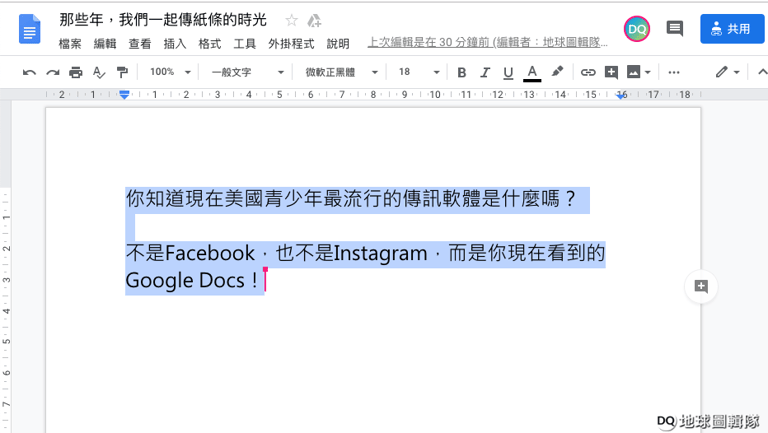This screenshot has height=433, width=768.
Task: Open the 一般文字 paragraph style dropdown
Action: click(x=247, y=72)
